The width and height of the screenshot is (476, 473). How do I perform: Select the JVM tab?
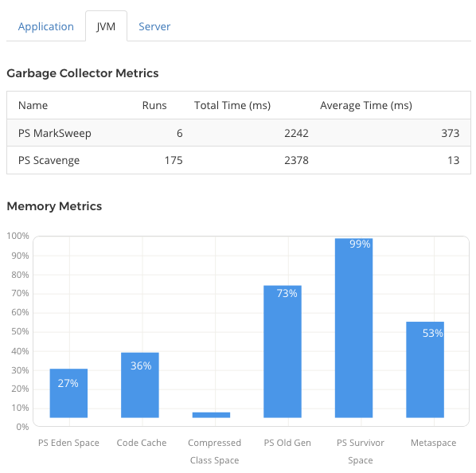[x=106, y=26]
